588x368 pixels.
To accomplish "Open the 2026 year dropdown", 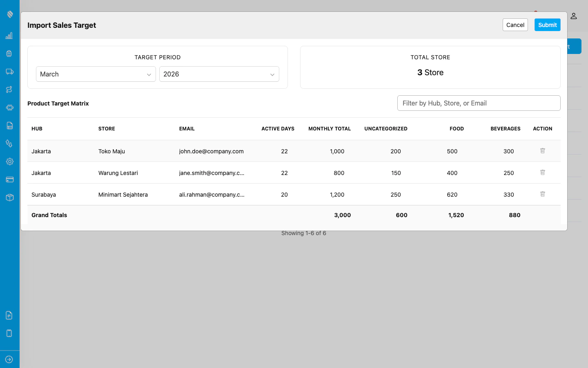I will 219,74.
